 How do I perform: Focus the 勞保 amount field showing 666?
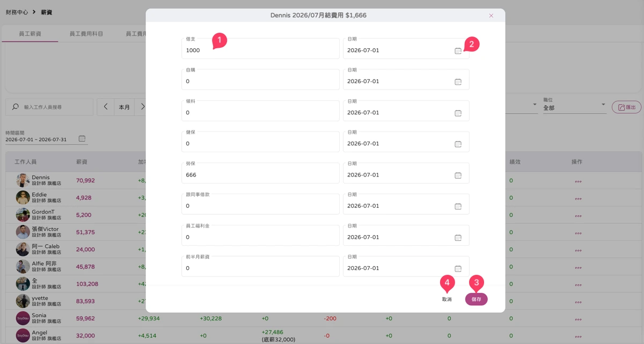[x=260, y=173]
